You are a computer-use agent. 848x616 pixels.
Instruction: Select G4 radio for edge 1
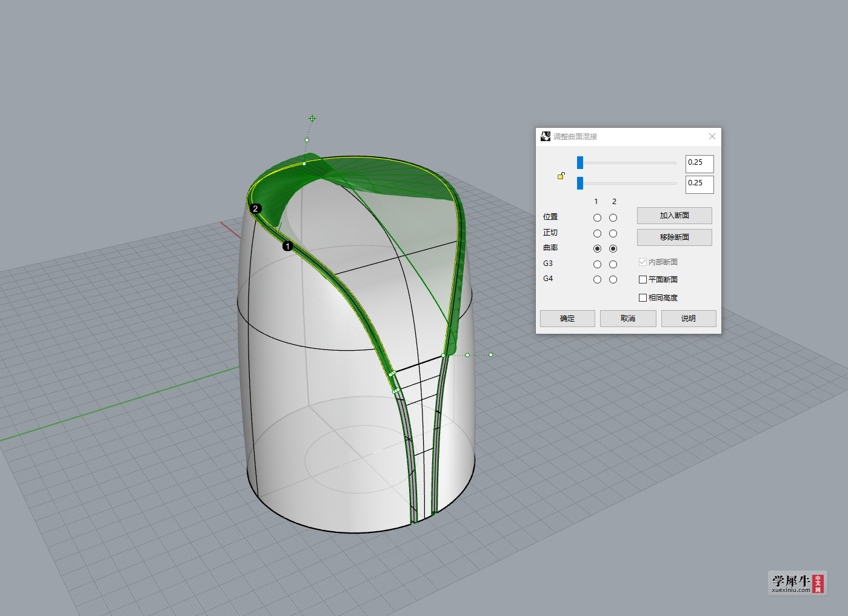tap(597, 279)
